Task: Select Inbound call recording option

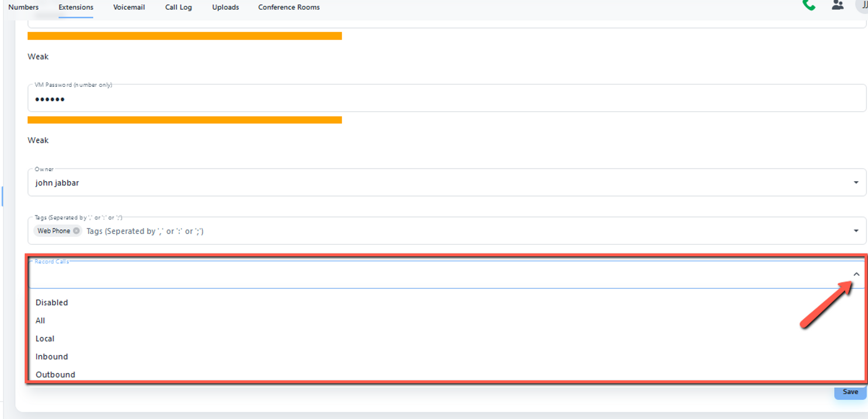Action: pyautogui.click(x=52, y=357)
